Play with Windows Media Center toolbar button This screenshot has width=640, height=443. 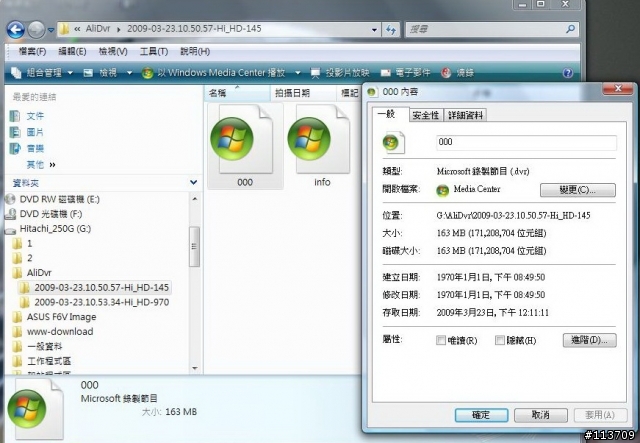213,73
